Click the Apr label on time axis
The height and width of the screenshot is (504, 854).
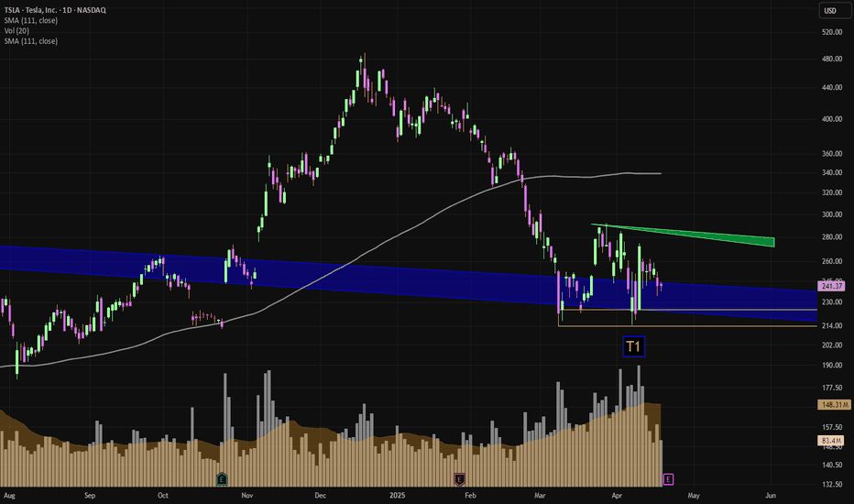[617, 495]
